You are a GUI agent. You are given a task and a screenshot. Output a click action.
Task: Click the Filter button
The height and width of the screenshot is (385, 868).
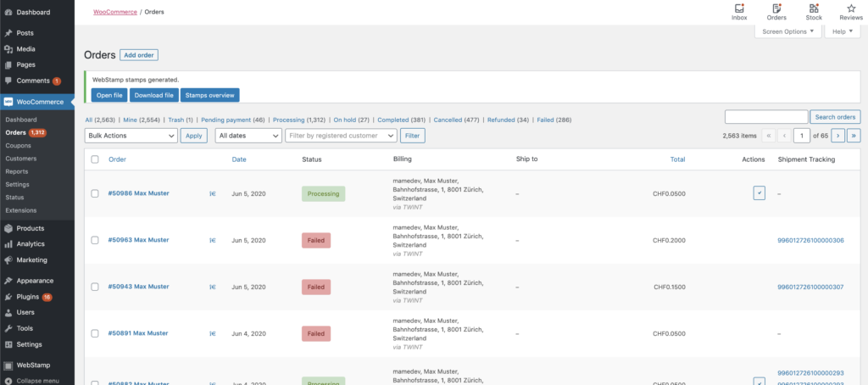(413, 136)
